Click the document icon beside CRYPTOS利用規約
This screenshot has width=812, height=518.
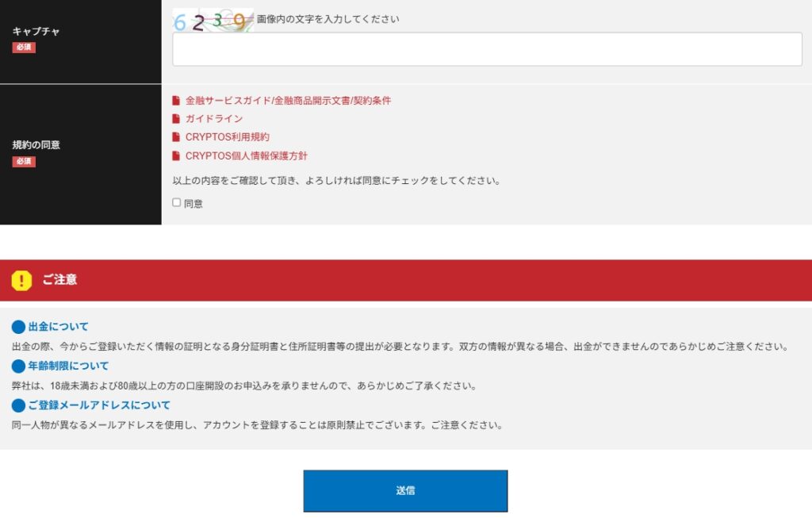pos(176,137)
